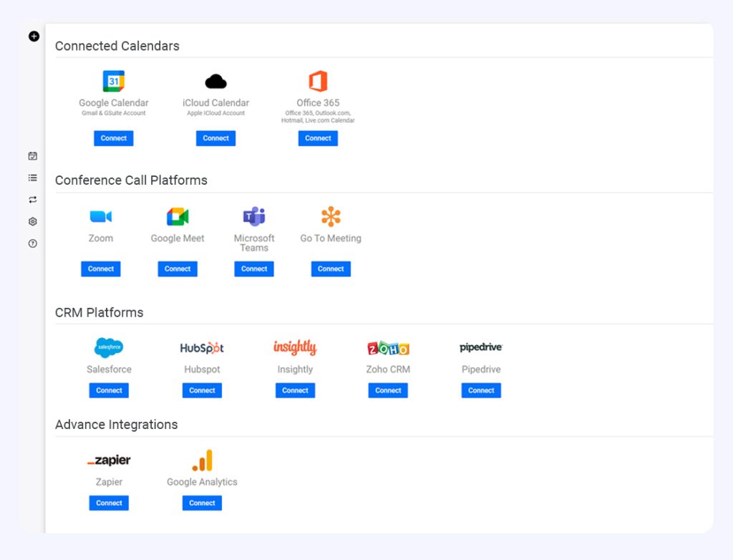Click the Pipedrive logo
733x560 pixels.
pos(481,347)
